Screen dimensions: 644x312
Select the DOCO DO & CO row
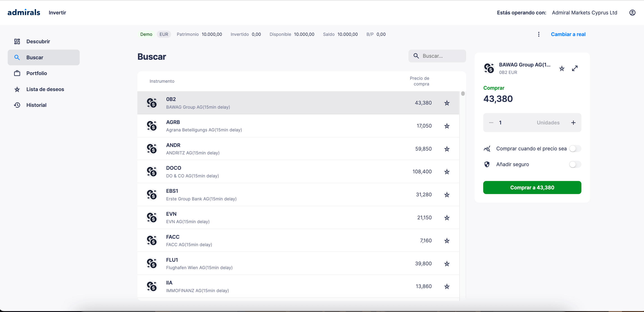[298, 172]
